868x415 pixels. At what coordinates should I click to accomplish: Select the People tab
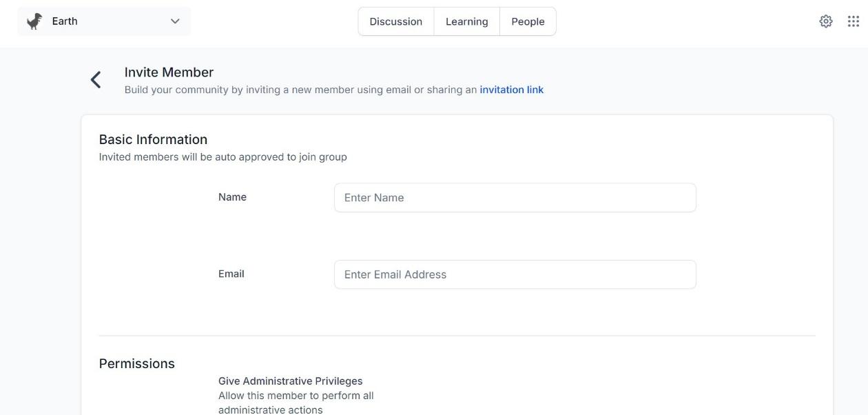coord(527,21)
